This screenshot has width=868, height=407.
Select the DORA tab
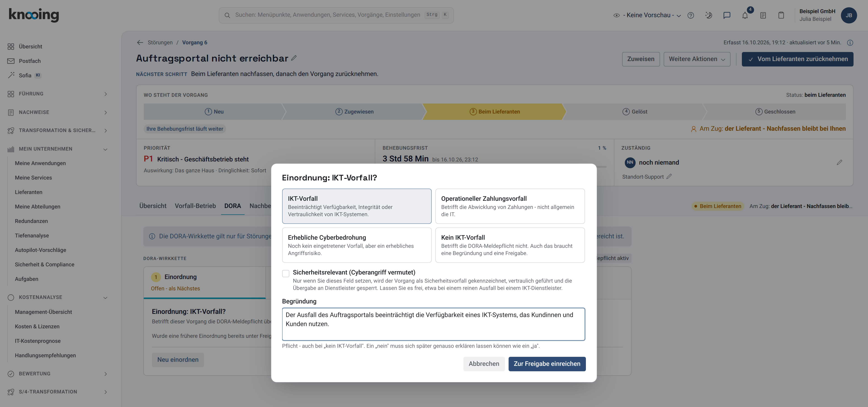point(233,206)
